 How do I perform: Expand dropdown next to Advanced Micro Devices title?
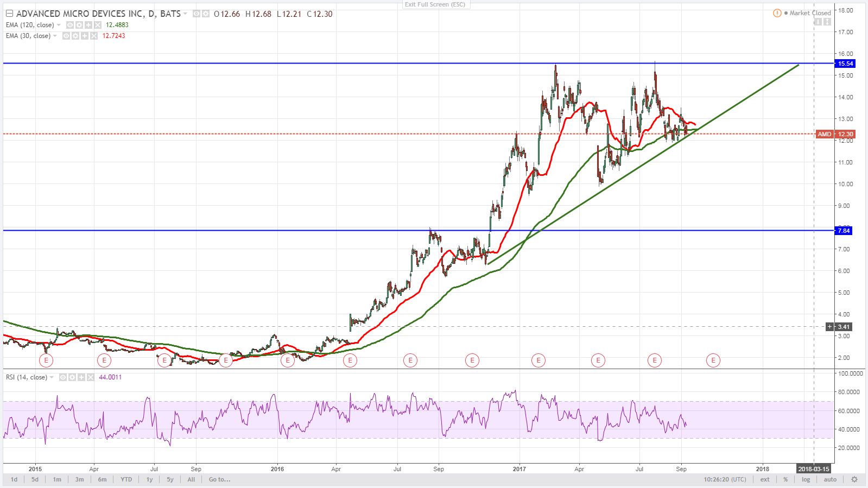(186, 14)
